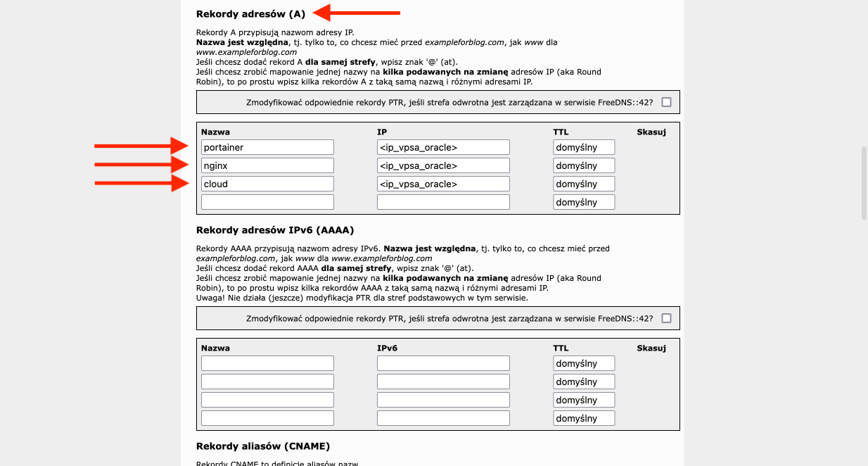Viewport: 868px width, 466px height.
Task: Click TTL field in the nginx row
Action: click(584, 165)
